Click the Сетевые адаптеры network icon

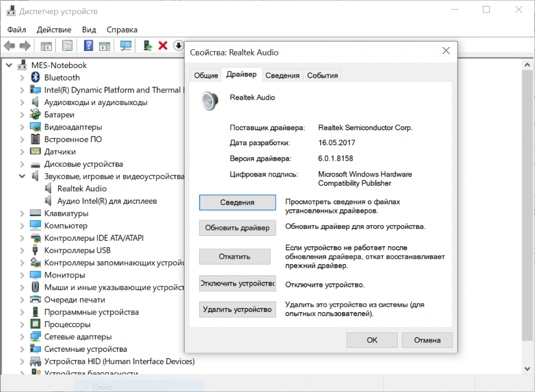(35, 337)
